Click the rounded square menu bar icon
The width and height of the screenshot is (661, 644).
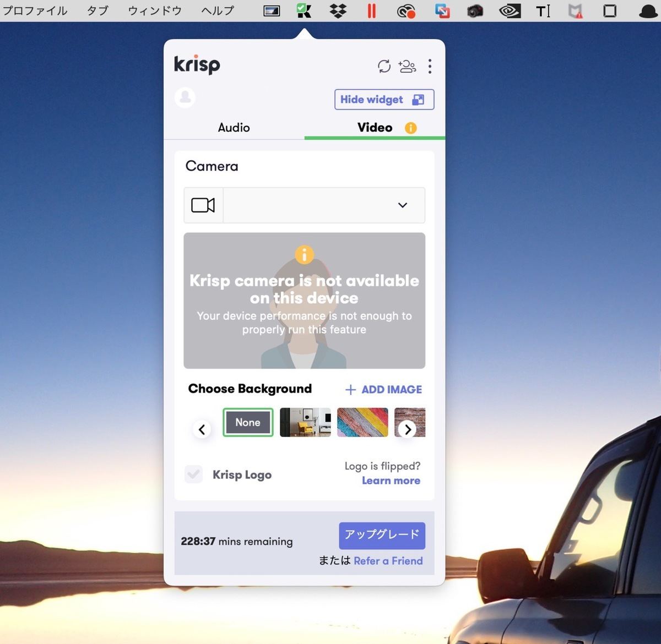click(610, 11)
